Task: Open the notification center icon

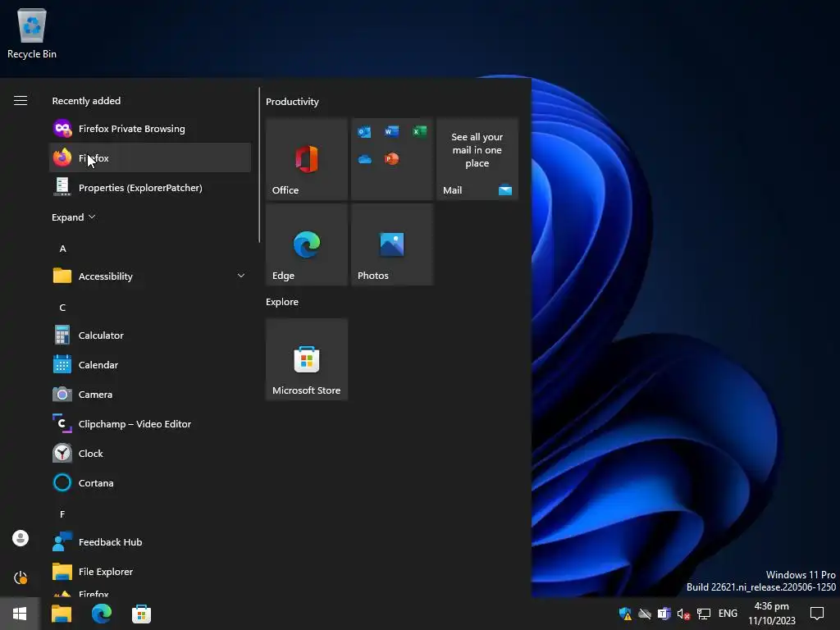Action: tap(817, 614)
